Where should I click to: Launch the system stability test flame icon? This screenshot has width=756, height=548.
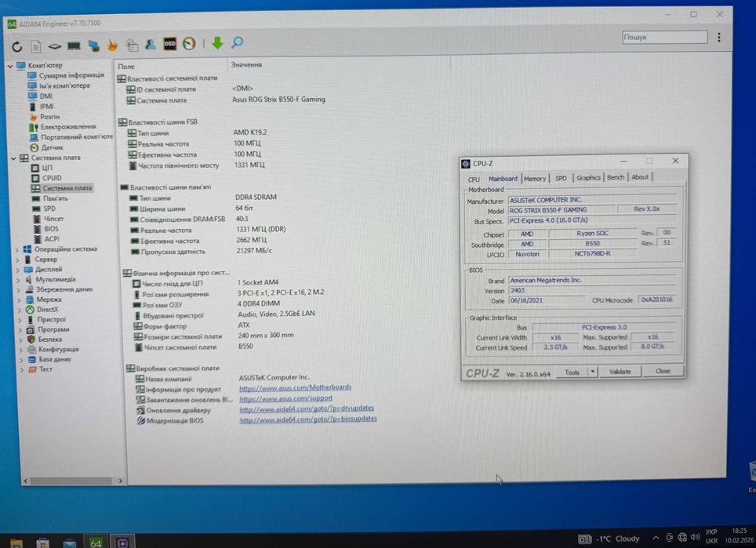[x=112, y=45]
